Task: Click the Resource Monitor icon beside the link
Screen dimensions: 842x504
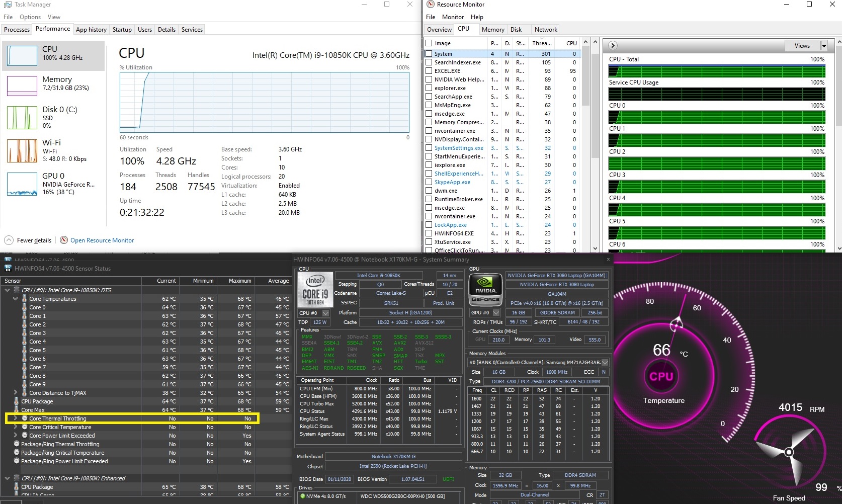Action: pyautogui.click(x=64, y=240)
